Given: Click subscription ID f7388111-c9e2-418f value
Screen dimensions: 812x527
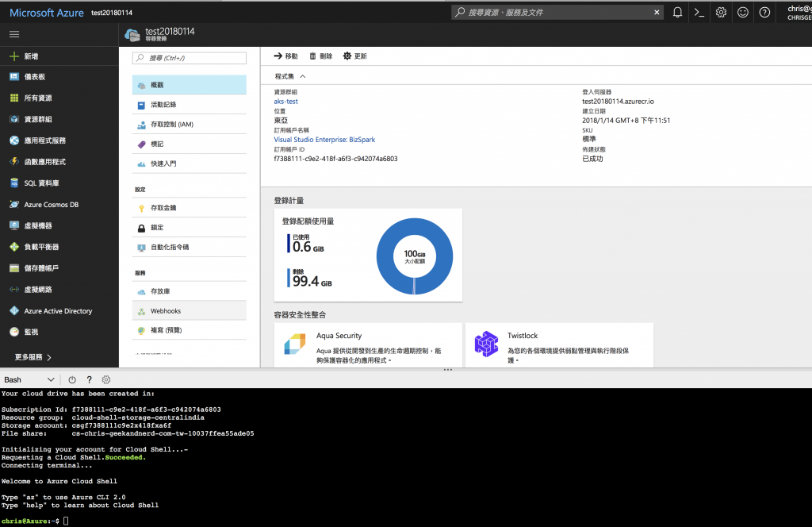Looking at the screenshot, I should tap(335, 159).
